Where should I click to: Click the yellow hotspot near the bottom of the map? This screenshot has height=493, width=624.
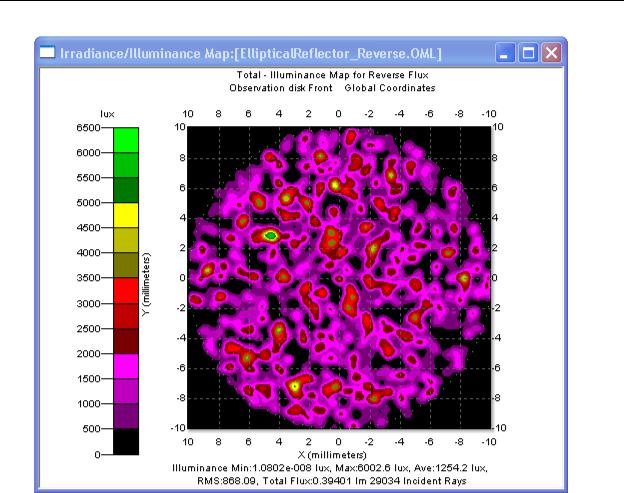pos(295,386)
